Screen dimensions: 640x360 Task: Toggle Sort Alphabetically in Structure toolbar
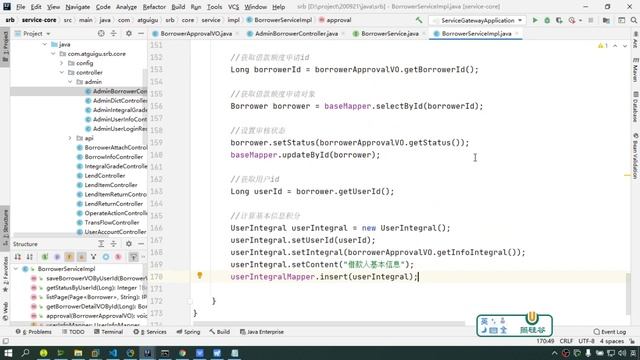click(30, 257)
